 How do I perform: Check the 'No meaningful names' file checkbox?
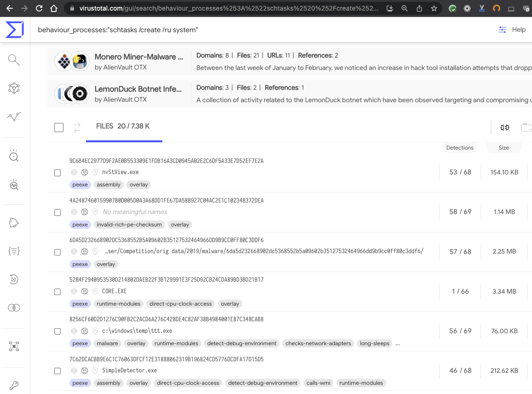[x=57, y=212]
